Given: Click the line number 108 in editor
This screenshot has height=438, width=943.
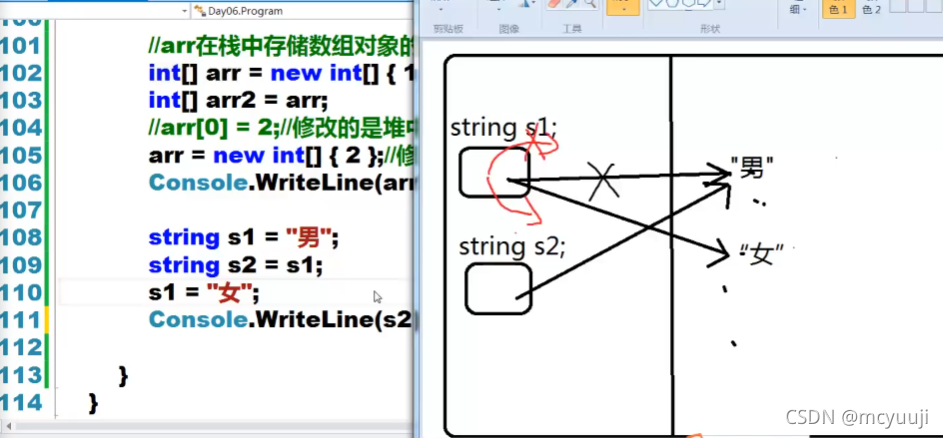Looking at the screenshot, I should [x=22, y=238].
